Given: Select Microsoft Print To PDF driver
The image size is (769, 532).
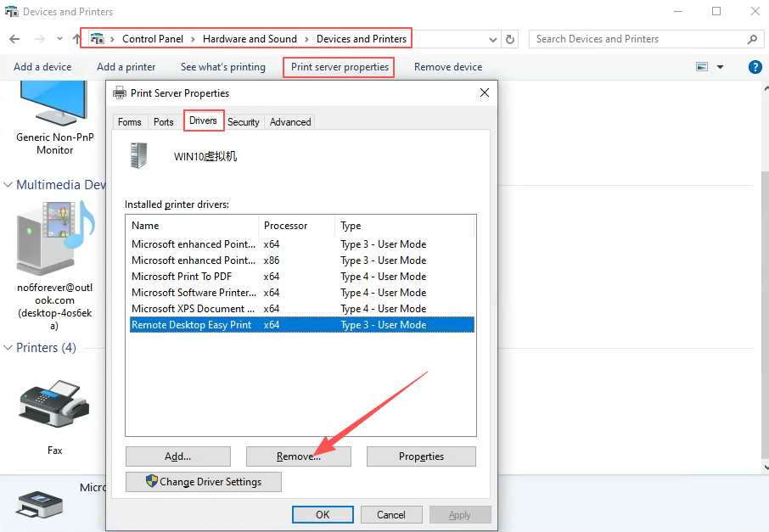Looking at the screenshot, I should tap(301, 277).
